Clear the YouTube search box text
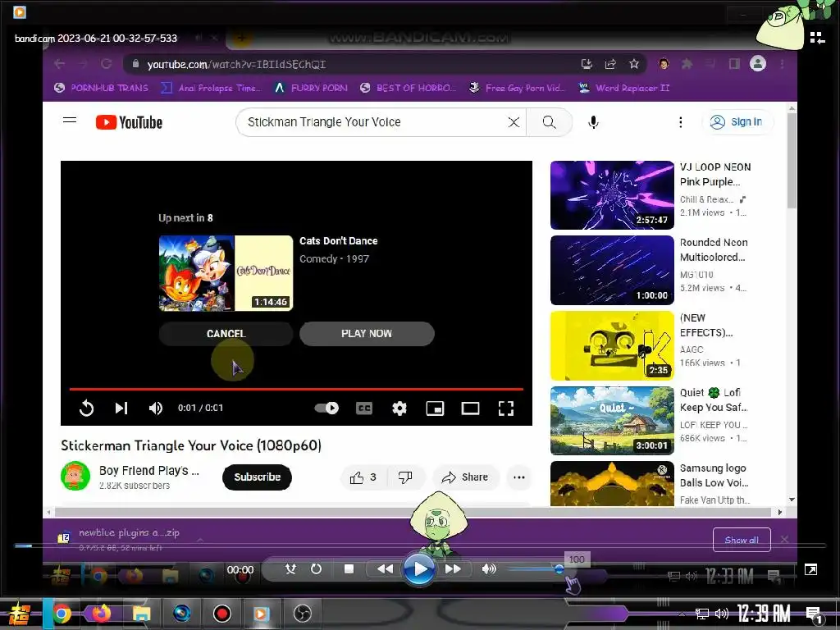Viewport: 840px width, 630px height. click(x=514, y=122)
